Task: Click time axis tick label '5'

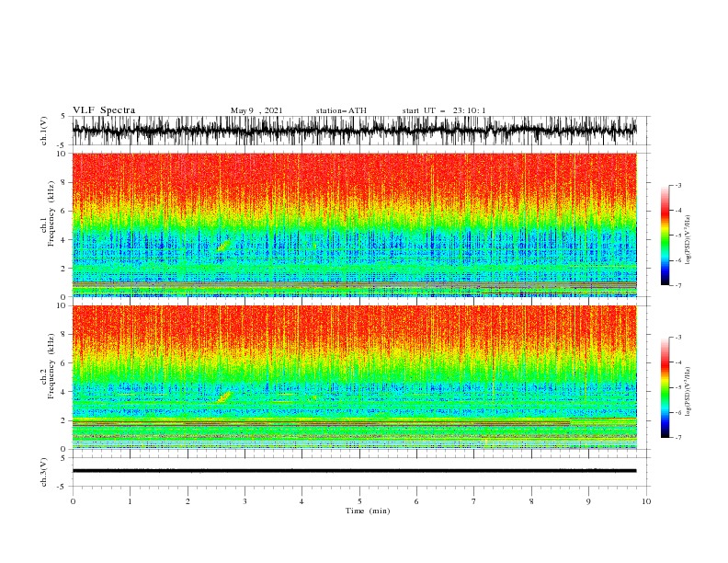Action: [359, 501]
